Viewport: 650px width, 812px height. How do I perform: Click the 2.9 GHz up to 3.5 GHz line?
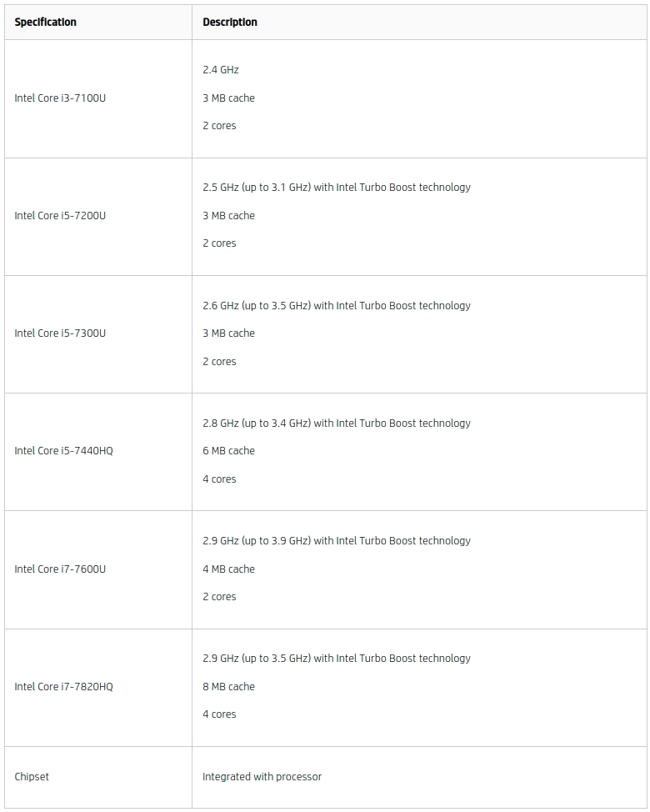click(337, 659)
